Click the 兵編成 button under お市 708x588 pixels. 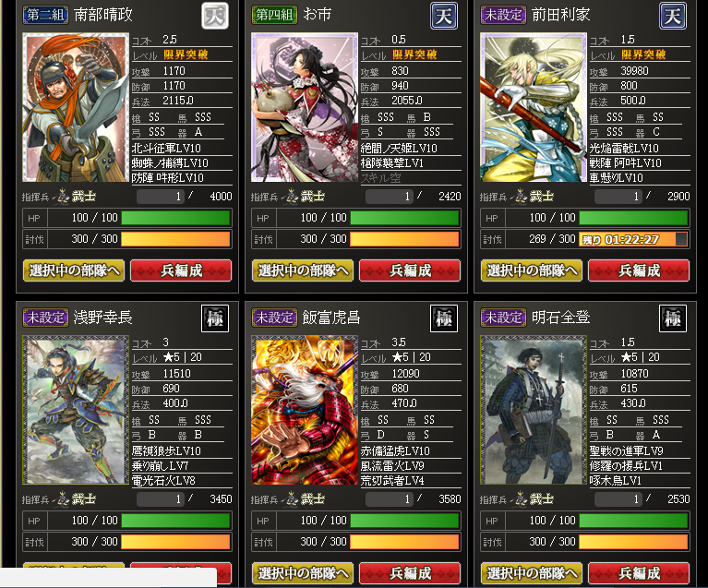tap(410, 270)
